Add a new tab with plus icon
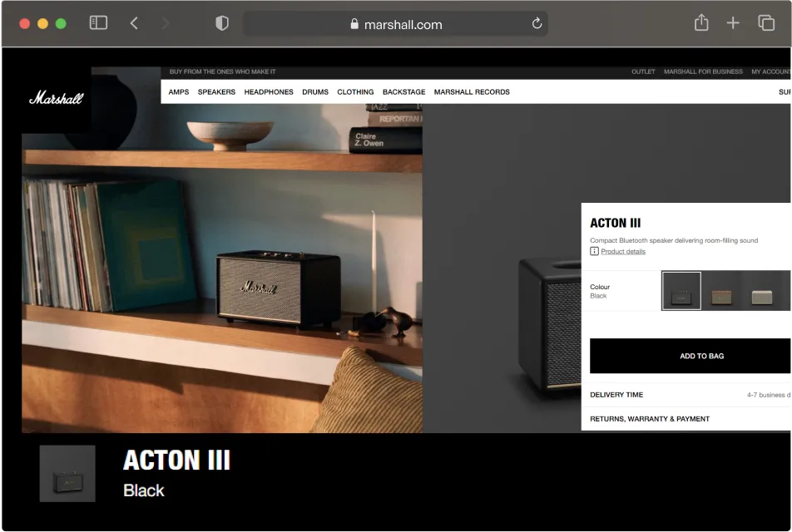 (x=732, y=23)
